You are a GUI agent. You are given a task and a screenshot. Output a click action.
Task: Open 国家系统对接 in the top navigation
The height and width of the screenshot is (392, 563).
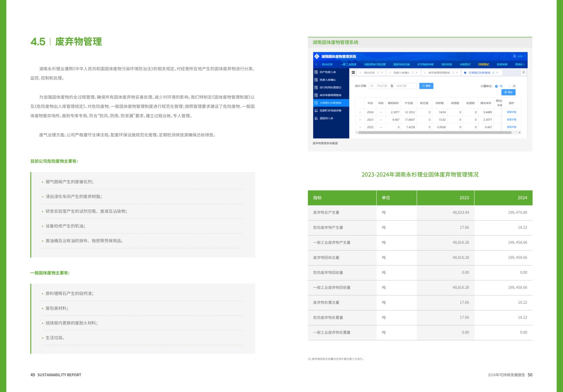point(401,64)
